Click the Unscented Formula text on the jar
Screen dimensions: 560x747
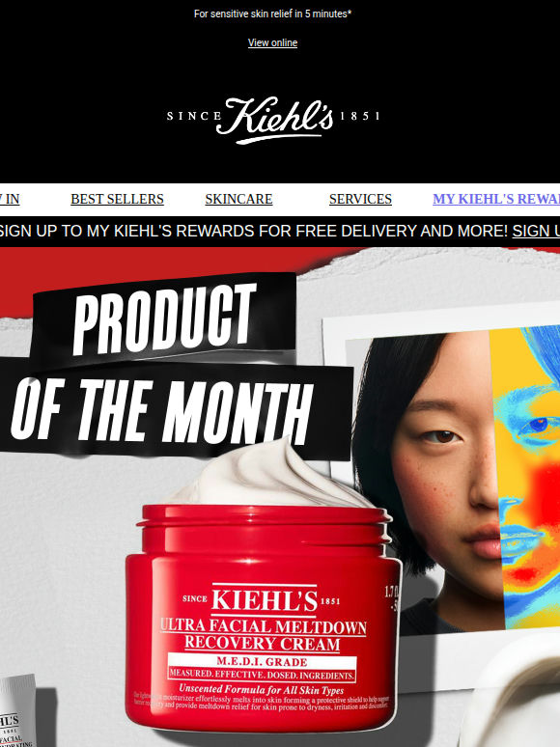pyautogui.click(x=262, y=689)
